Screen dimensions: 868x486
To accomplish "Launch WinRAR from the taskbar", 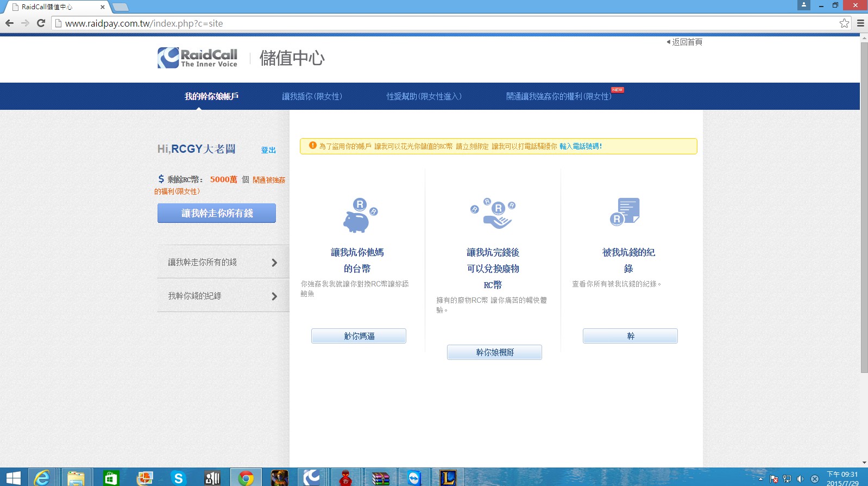I will (381, 477).
